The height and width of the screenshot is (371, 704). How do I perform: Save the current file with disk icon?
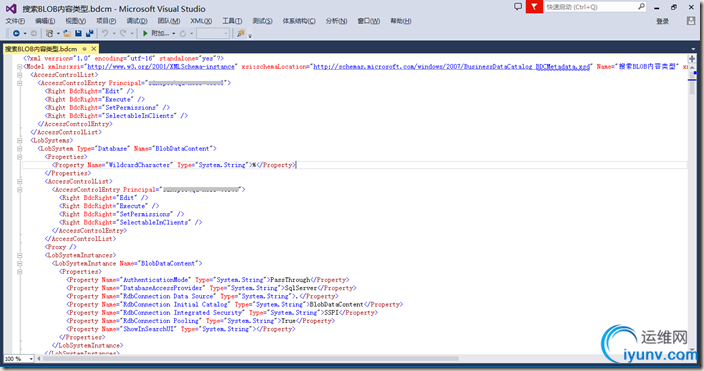78,33
